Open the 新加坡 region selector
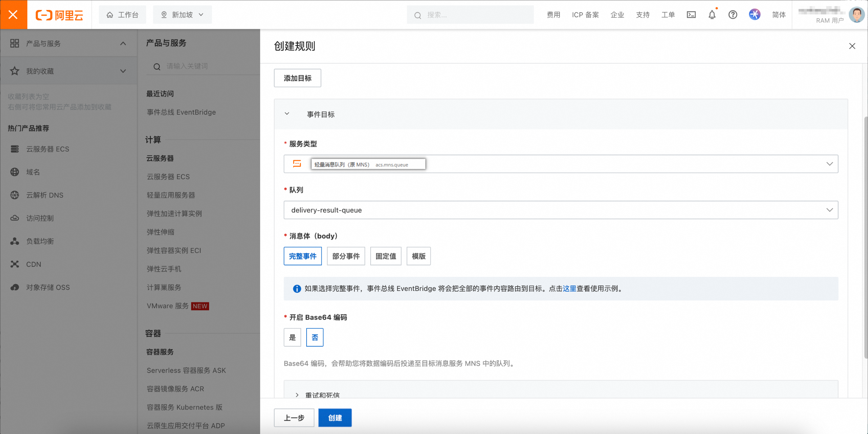868x434 pixels. click(182, 15)
